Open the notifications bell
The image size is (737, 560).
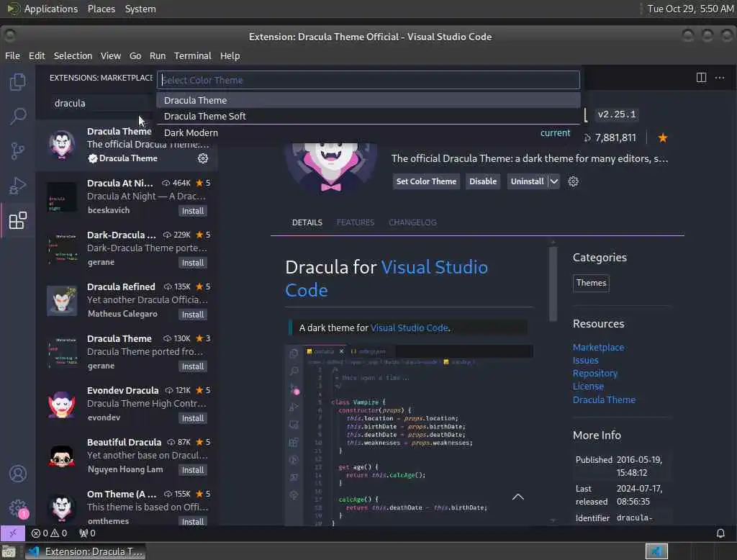coord(720,533)
